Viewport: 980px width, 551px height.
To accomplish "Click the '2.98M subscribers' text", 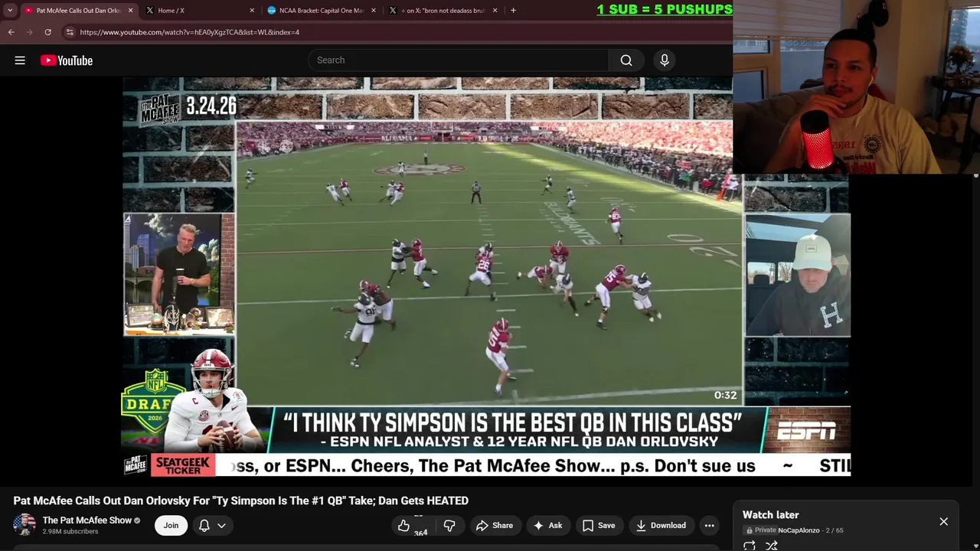I will tap(70, 532).
